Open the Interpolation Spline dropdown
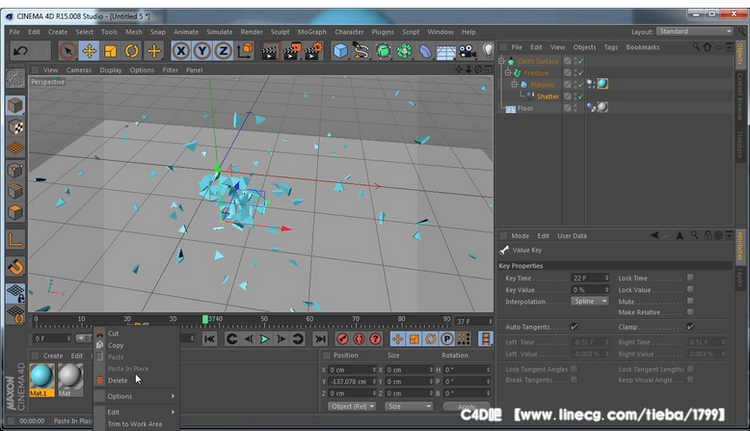Screen dimensions: 750x431 coord(590,301)
